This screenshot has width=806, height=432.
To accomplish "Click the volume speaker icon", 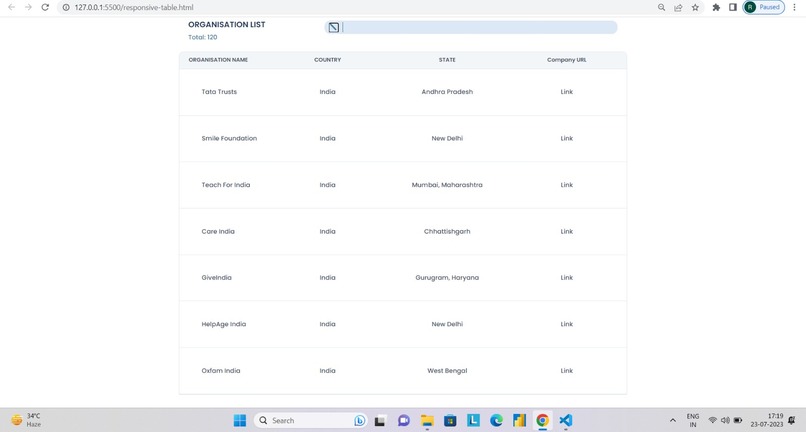I will tap(725, 420).
